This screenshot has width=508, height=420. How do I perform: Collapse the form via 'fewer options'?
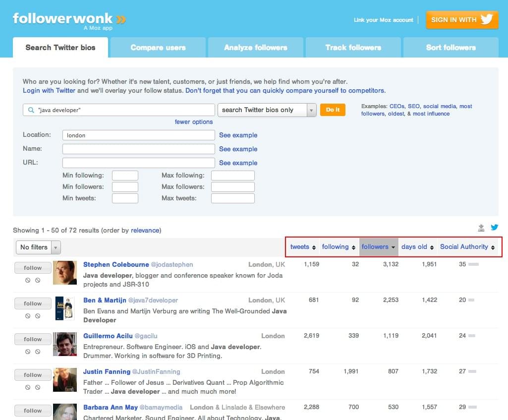(x=194, y=122)
